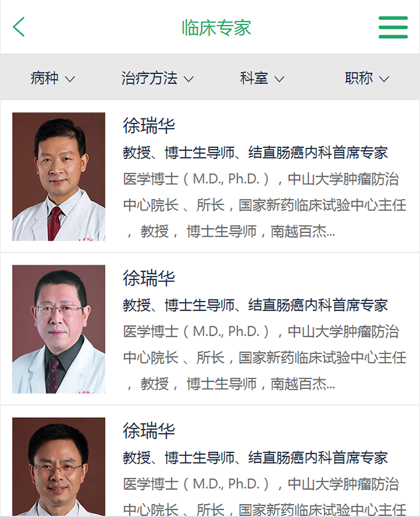Expand the 科室 filter dropdown

click(262, 78)
